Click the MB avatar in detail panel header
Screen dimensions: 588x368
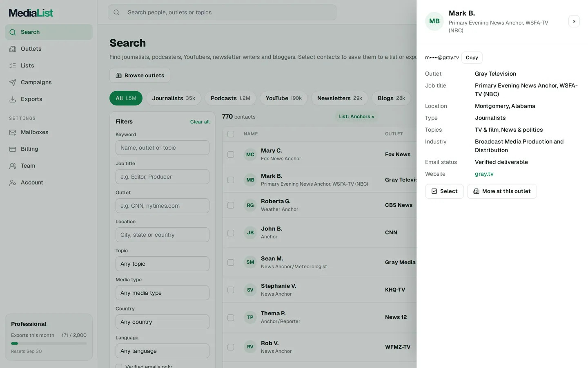pyautogui.click(x=434, y=21)
